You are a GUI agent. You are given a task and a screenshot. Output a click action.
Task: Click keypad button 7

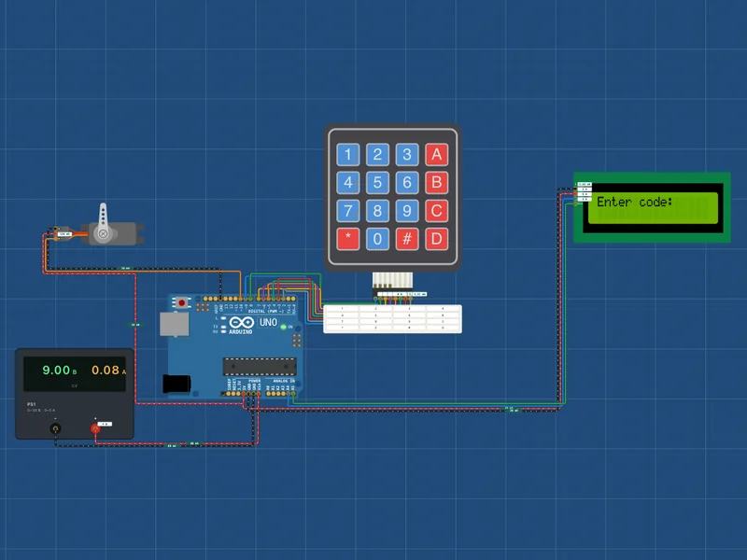coord(347,211)
